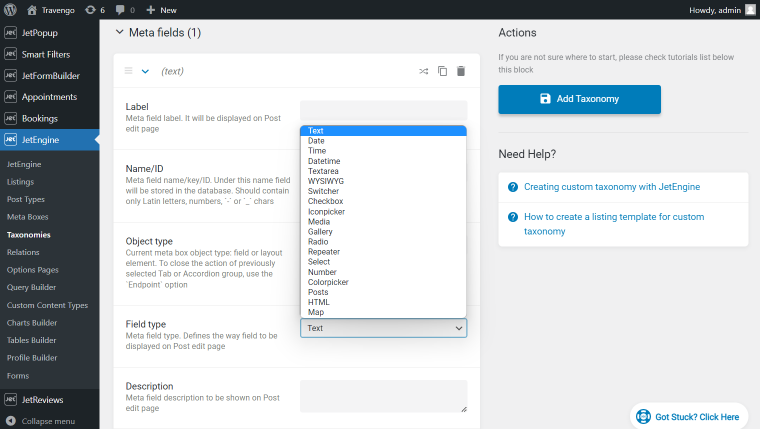Open the comments bubble icon
Image resolution: width=760 pixels, height=429 pixels.
tap(120, 10)
